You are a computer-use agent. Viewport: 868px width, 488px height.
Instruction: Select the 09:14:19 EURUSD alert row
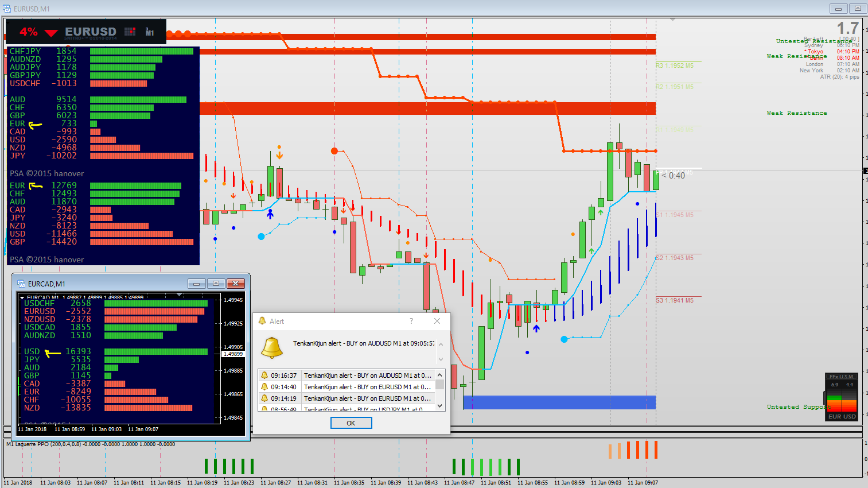(346, 398)
